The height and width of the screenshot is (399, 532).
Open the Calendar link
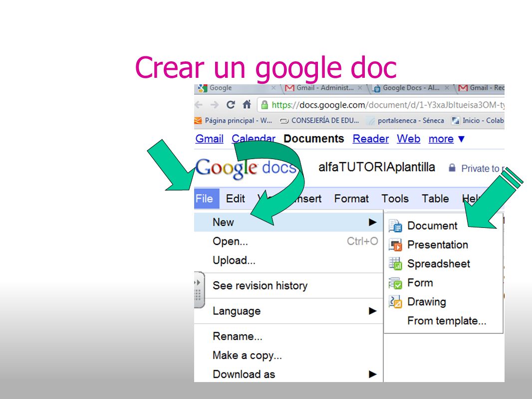click(x=254, y=139)
